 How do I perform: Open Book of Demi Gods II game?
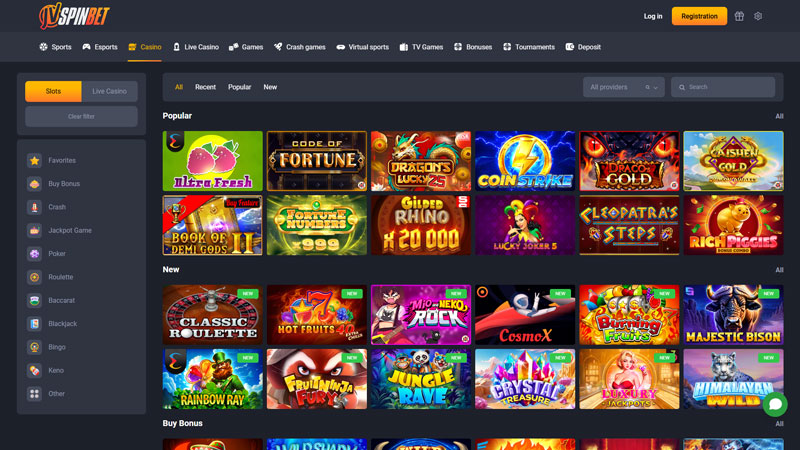[213, 225]
